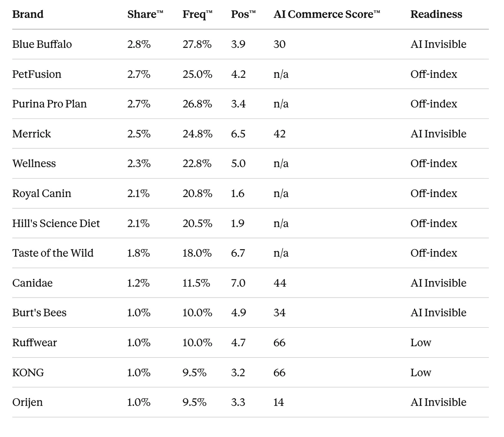This screenshot has height=437, width=504.
Task: Select the Pos™ column header
Action: [243, 14]
